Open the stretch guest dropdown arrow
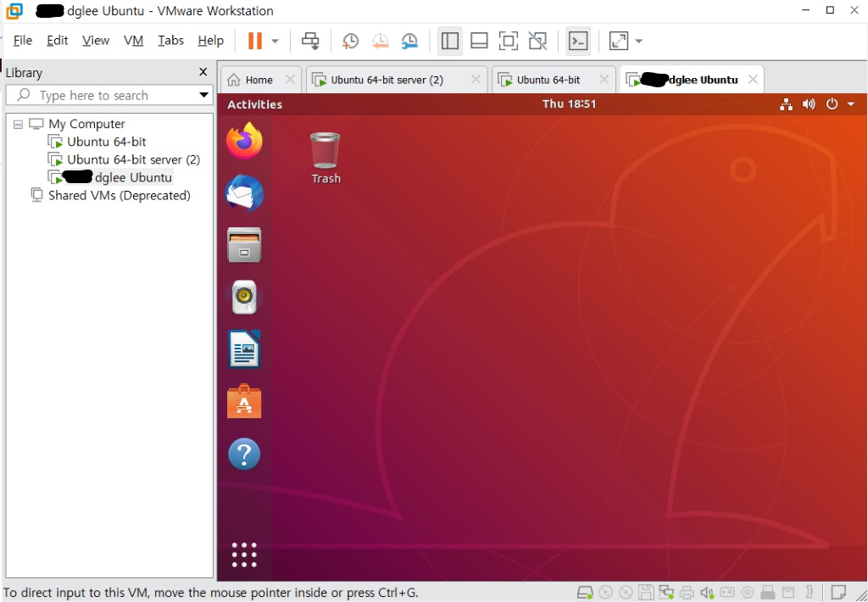The image size is (868, 602). point(639,41)
